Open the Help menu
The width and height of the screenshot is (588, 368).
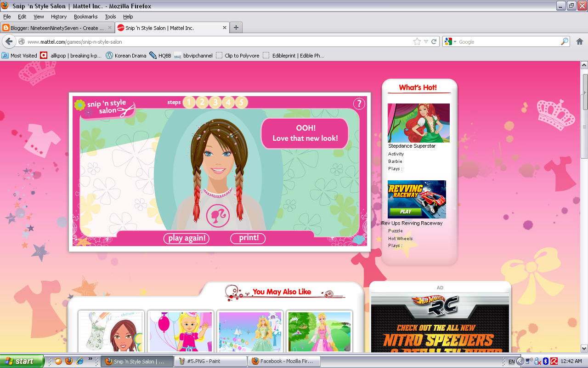[x=128, y=17]
